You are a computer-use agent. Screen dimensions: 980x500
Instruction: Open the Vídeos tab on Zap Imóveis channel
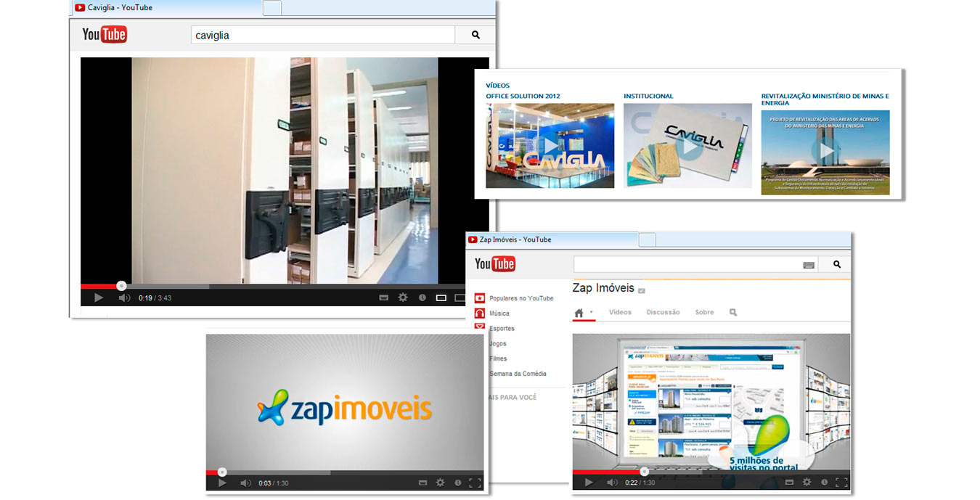click(x=620, y=312)
